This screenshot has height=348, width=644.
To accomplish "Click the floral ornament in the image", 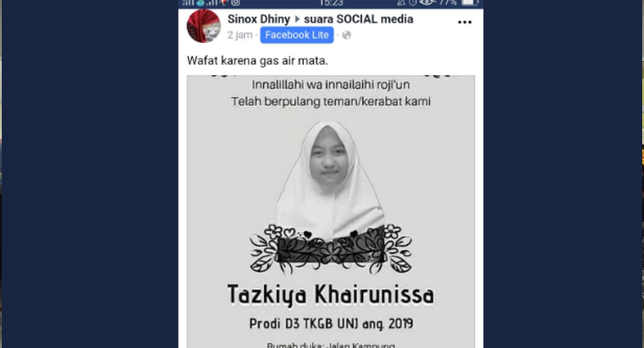I will 331,250.
